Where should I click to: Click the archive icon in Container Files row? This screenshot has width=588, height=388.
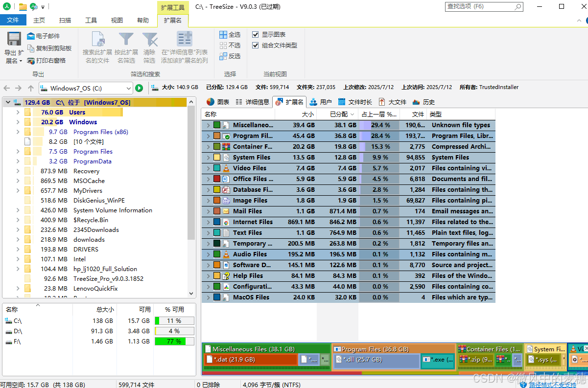pos(226,146)
